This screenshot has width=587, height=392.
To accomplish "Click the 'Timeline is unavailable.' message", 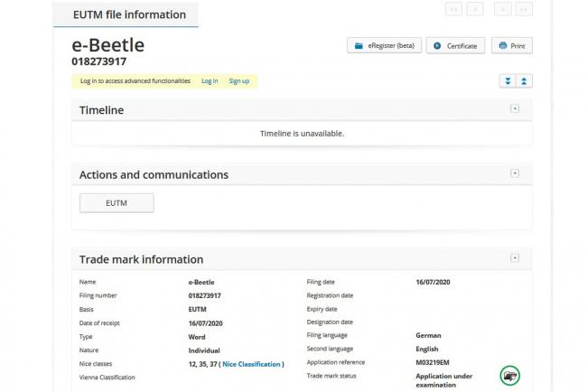I will (302, 134).
